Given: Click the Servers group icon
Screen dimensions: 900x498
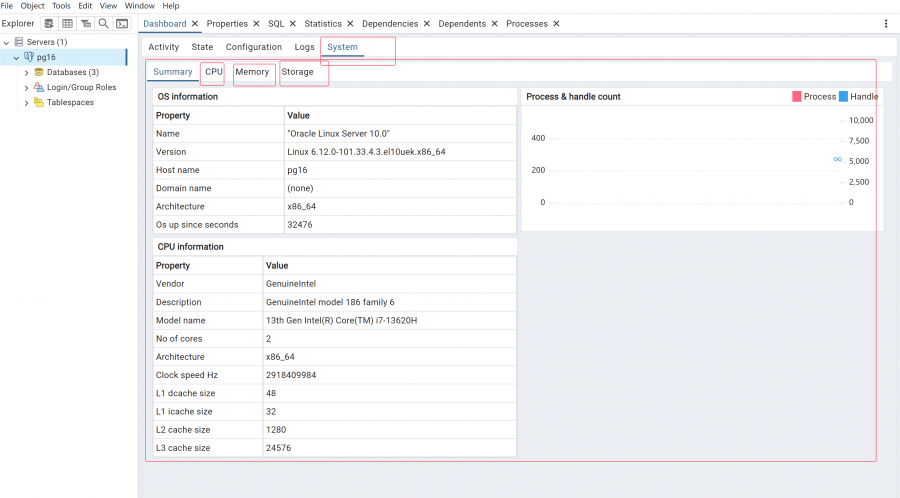Looking at the screenshot, I should 19,42.
